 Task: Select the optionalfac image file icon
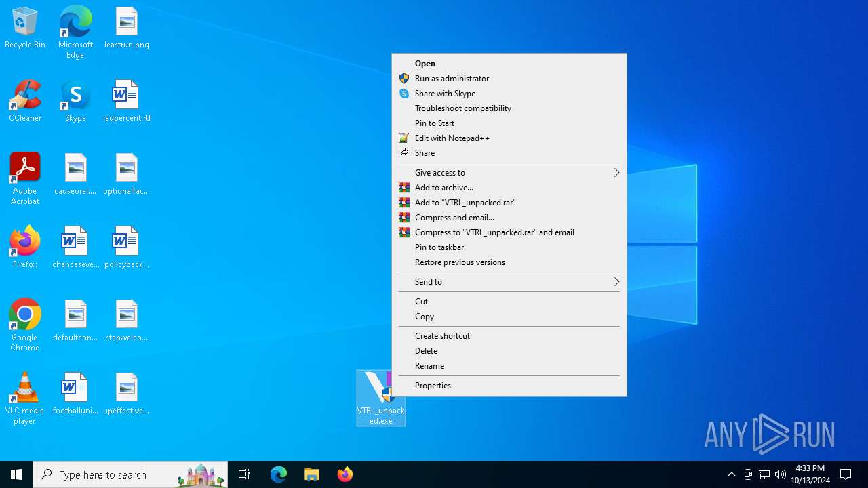pyautogui.click(x=127, y=175)
